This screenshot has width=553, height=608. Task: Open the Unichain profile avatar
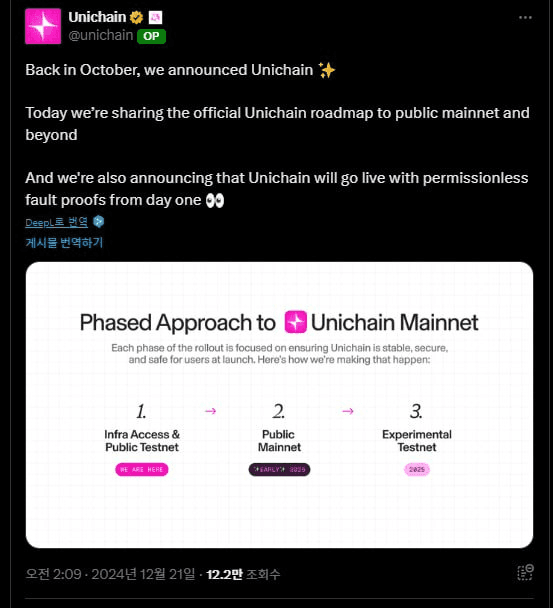[x=43, y=26]
